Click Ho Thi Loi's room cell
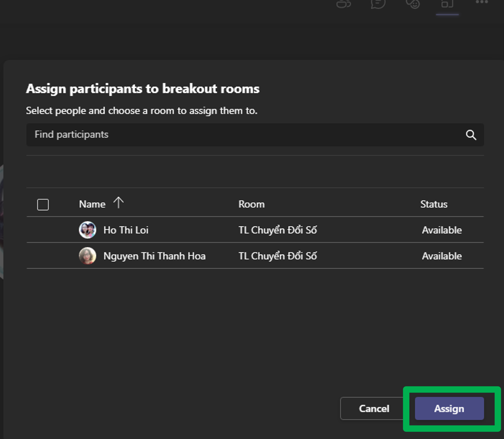 (x=278, y=230)
